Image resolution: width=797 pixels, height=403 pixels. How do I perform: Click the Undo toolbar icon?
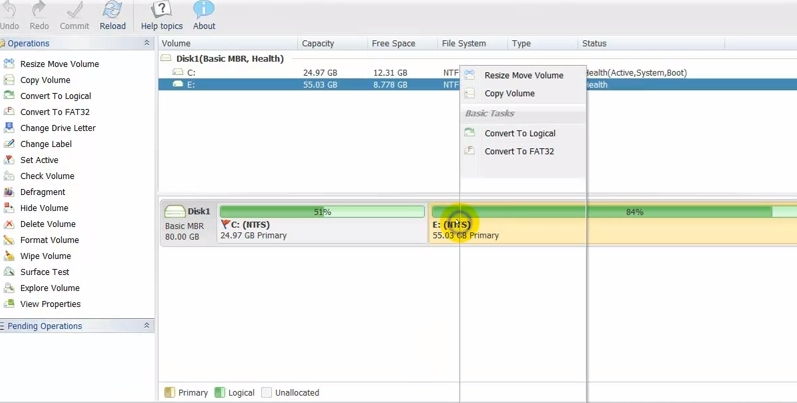coord(9,9)
